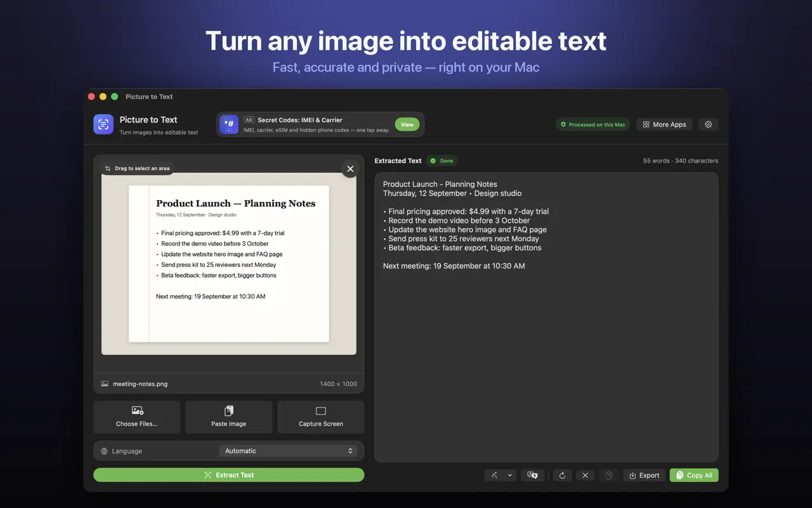Click the Product Launch - Planning Notes line

point(440,184)
